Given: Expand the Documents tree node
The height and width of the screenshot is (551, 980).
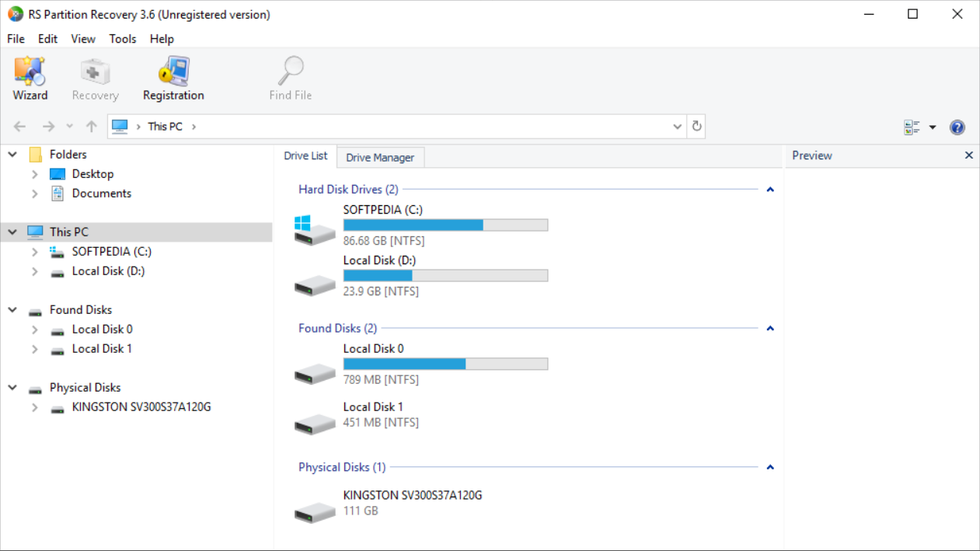Looking at the screenshot, I should coord(35,194).
